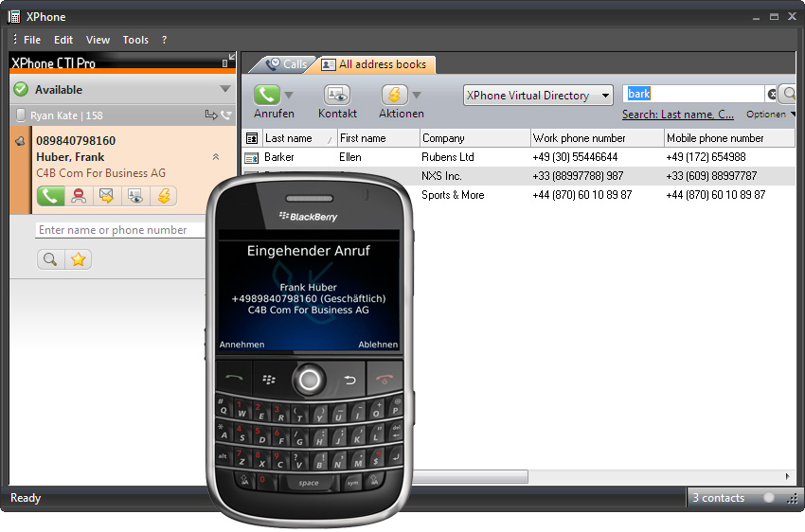Click the green Anrufen call button

point(267,96)
